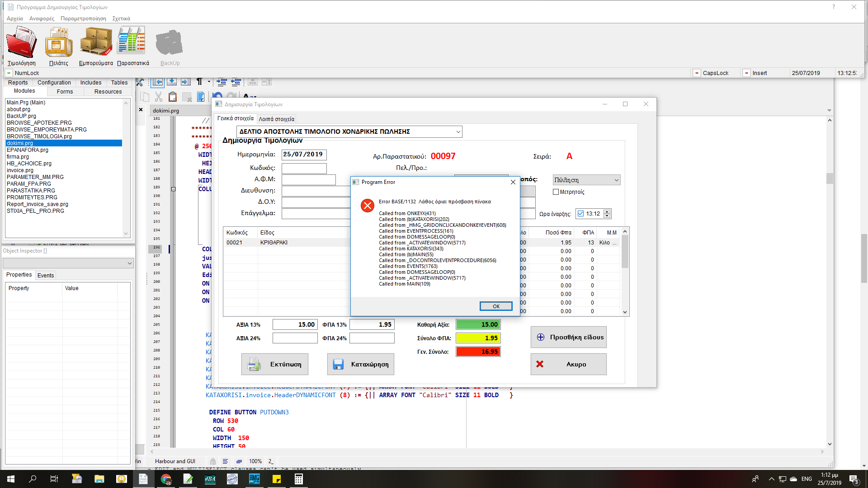
Task: Open the dBA taskbar icon
Action: (210, 479)
